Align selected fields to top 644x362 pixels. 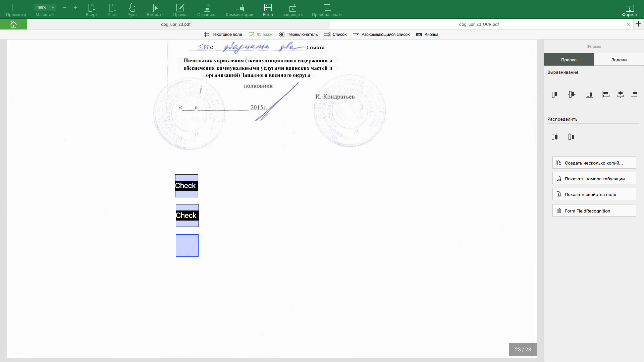[555, 95]
